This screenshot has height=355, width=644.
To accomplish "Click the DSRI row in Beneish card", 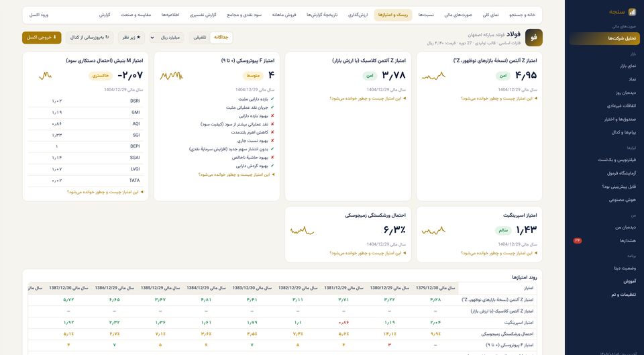I will (x=85, y=101).
